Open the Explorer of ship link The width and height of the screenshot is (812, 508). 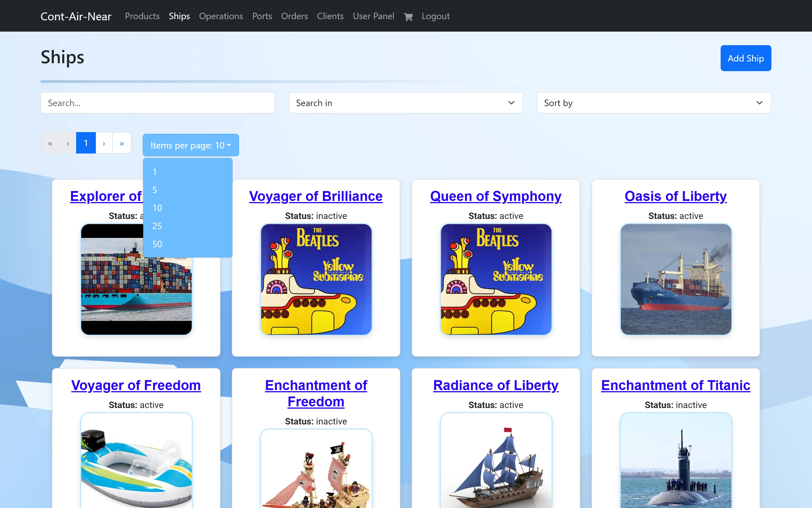pos(106,196)
